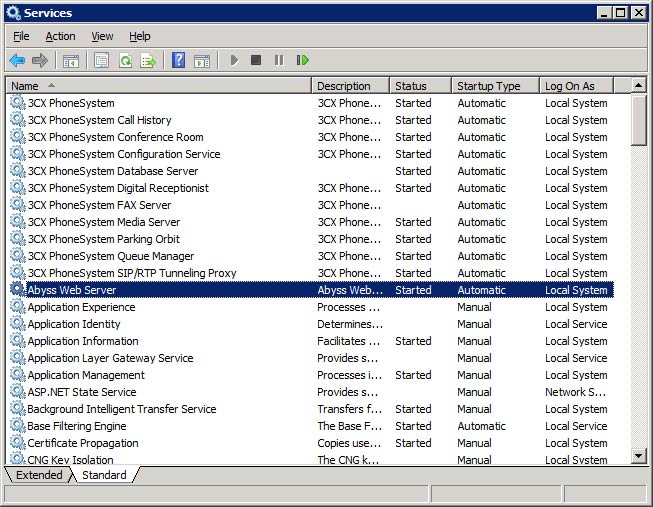
Task: Click the Forward arrow toolbar icon
Action: pos(40,61)
